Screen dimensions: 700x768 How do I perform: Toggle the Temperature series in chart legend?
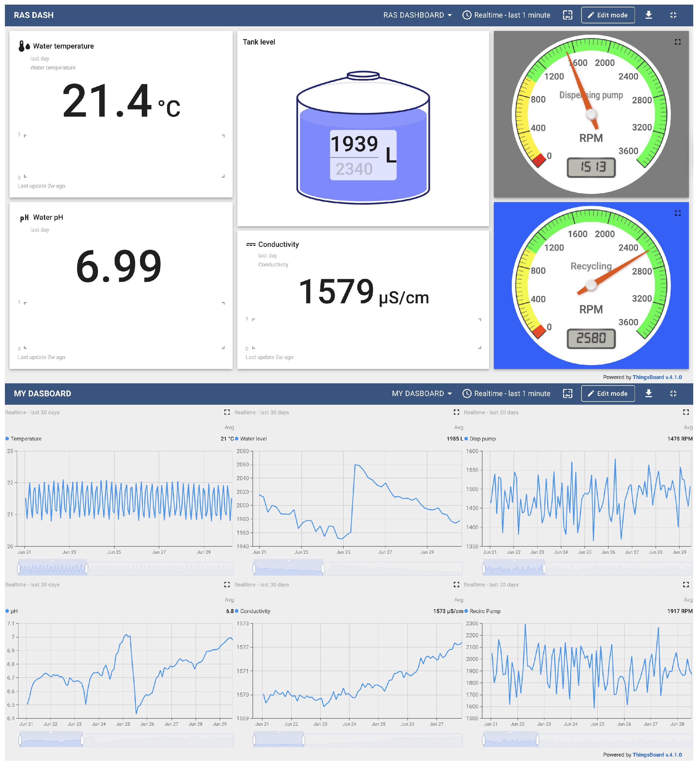pyautogui.click(x=26, y=439)
